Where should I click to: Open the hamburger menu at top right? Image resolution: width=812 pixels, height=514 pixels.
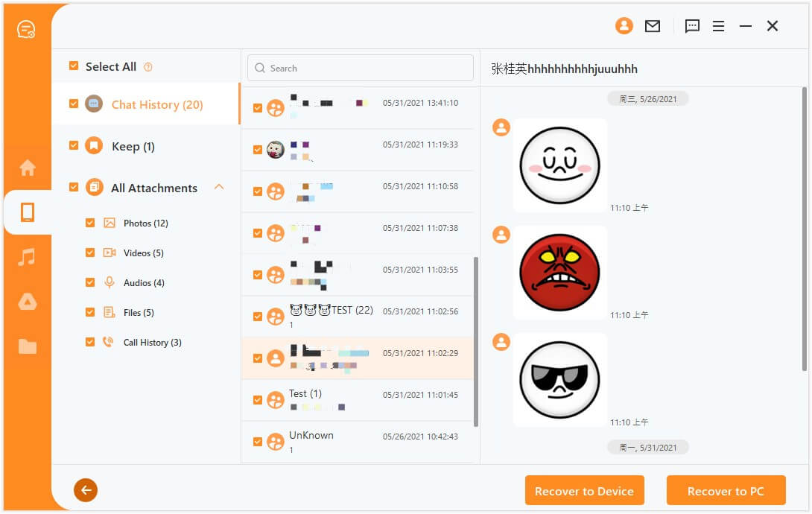pos(718,25)
